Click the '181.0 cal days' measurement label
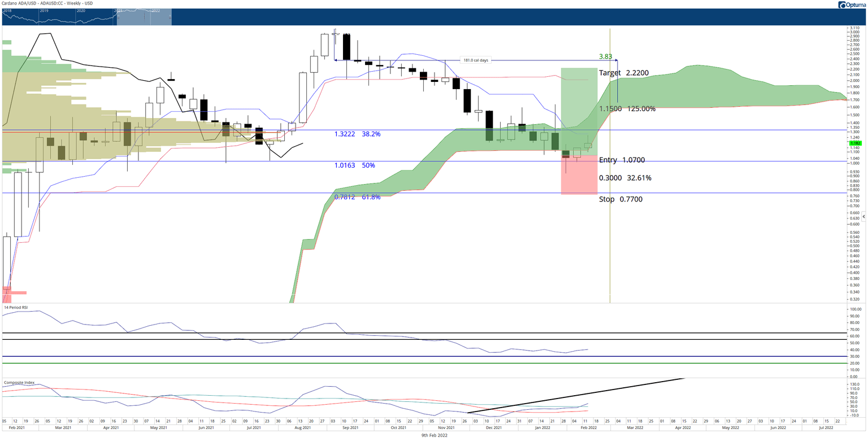Screen dimensions: 868x442 (x=475, y=60)
